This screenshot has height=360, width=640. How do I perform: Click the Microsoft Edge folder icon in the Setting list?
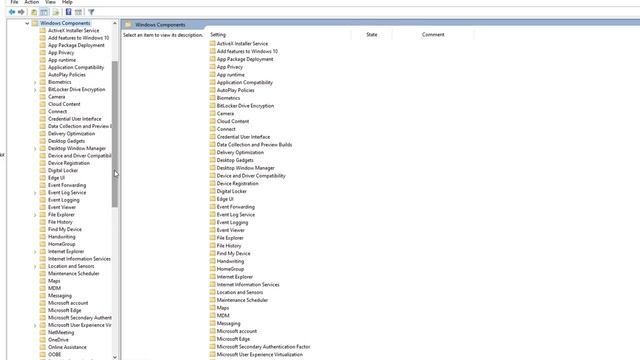[212, 339]
